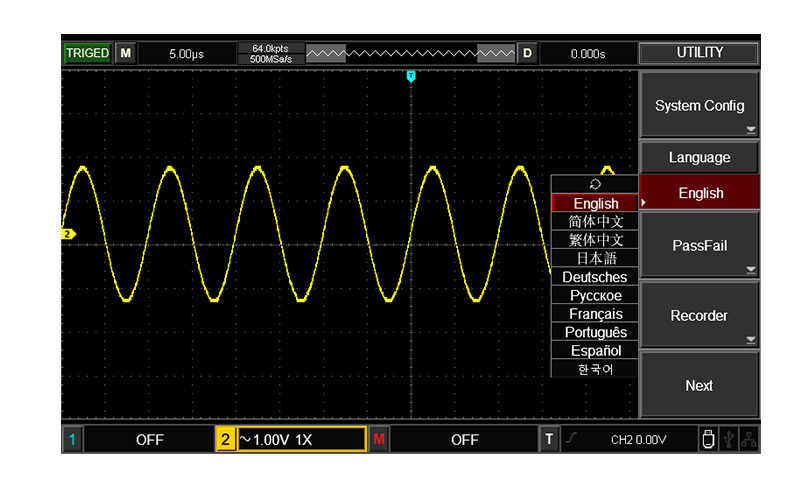This screenshot has width=800, height=500.
Task: Click the yellow channel 2 indicator icon
Action: pos(226,439)
